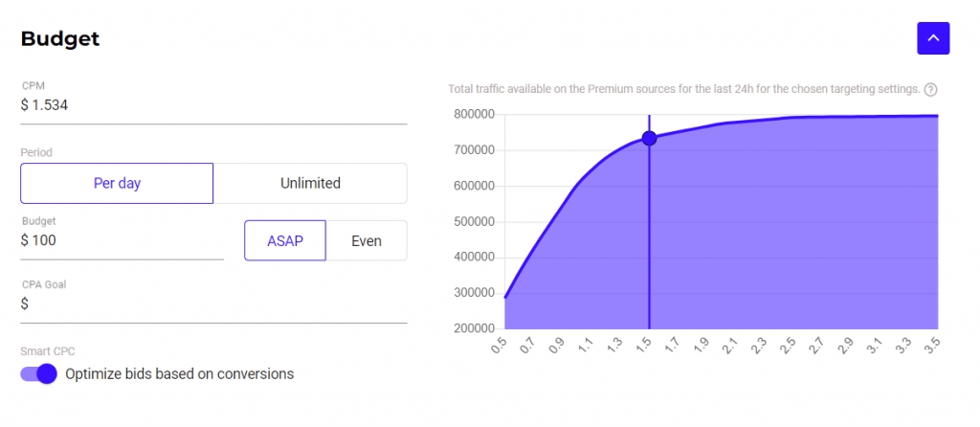Toggle the Smart CPC switch off
980x427 pixels.
pyautogui.click(x=40, y=373)
